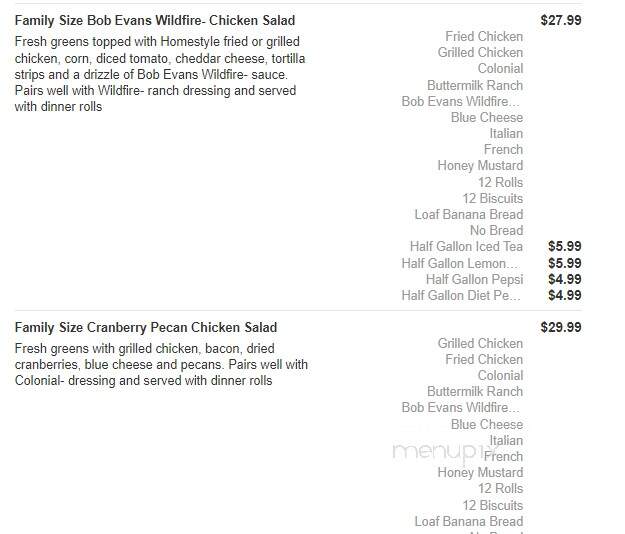The height and width of the screenshot is (534, 625).
Task: Pick Grilled Chicken option for Cranberry Pecan Salad
Action: click(480, 344)
